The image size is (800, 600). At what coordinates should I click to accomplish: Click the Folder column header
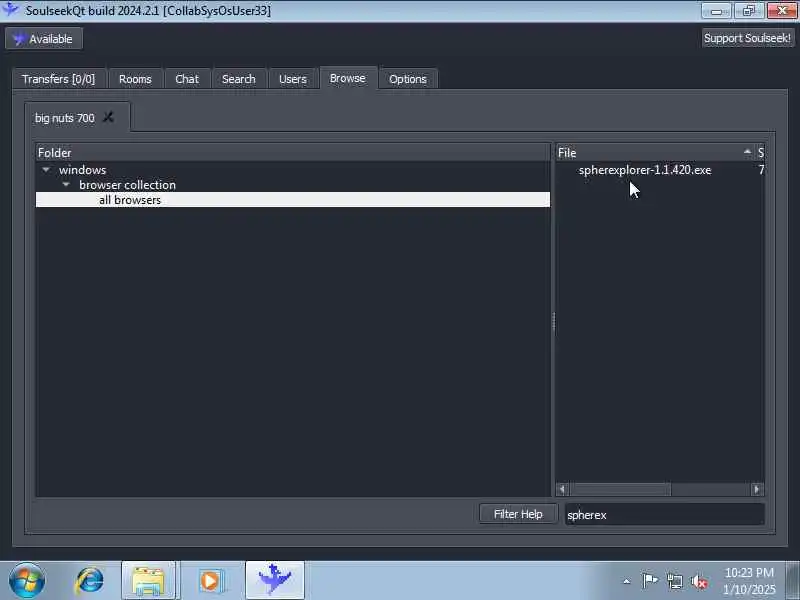point(293,153)
